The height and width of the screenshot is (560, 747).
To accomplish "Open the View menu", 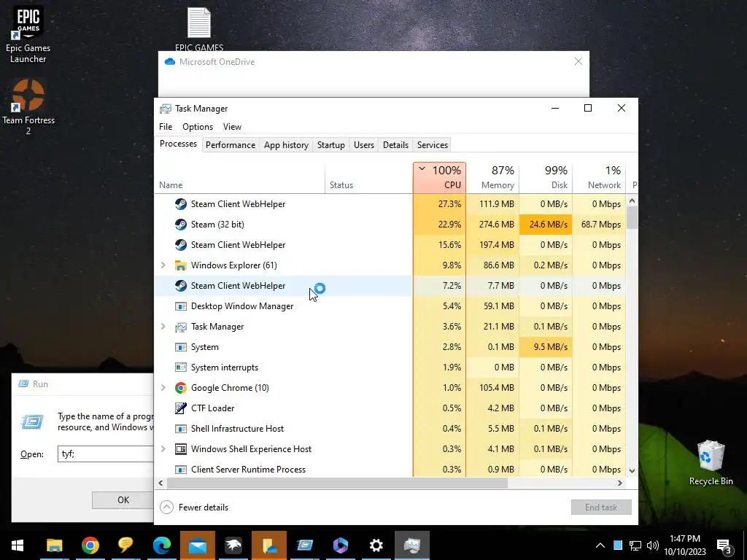I will (232, 127).
